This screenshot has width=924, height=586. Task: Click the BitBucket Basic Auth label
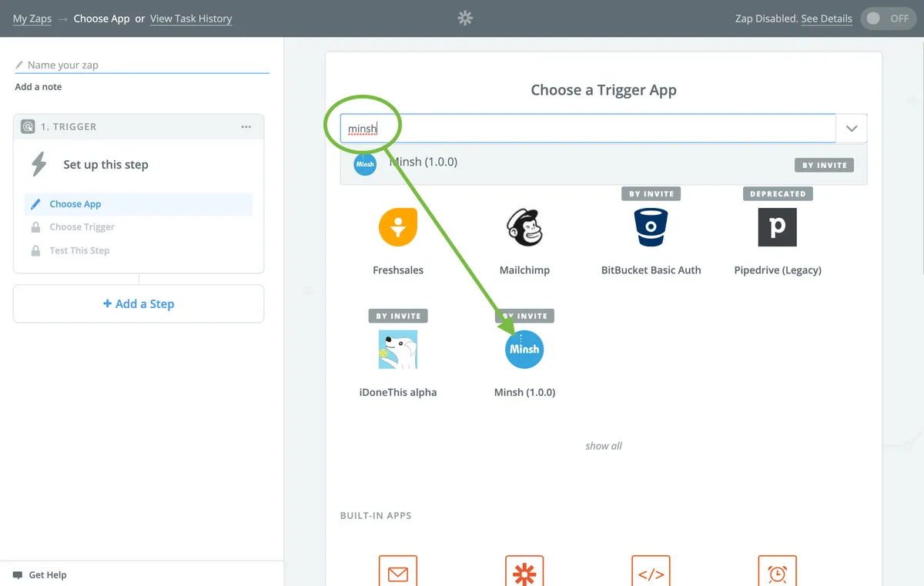pos(651,270)
